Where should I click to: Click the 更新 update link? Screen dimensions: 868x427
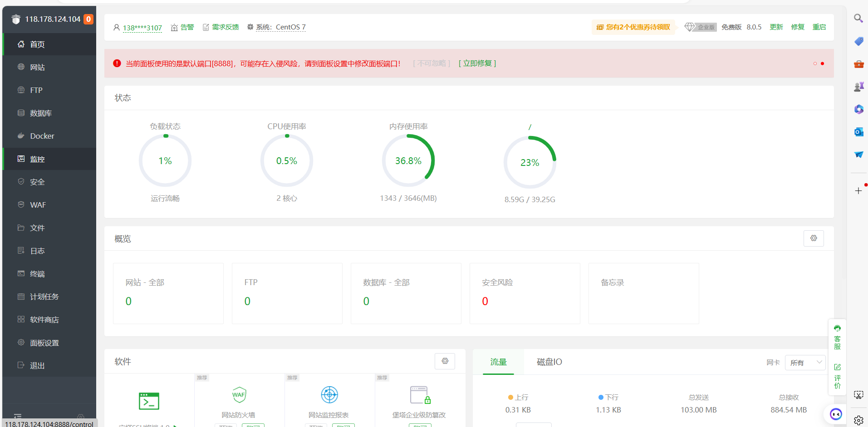pyautogui.click(x=776, y=27)
